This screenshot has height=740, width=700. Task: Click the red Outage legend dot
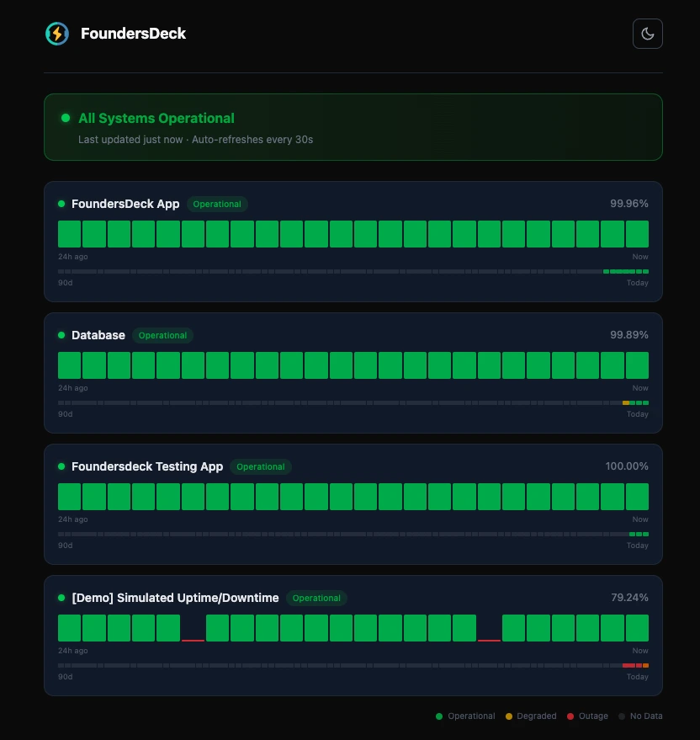tap(569, 716)
